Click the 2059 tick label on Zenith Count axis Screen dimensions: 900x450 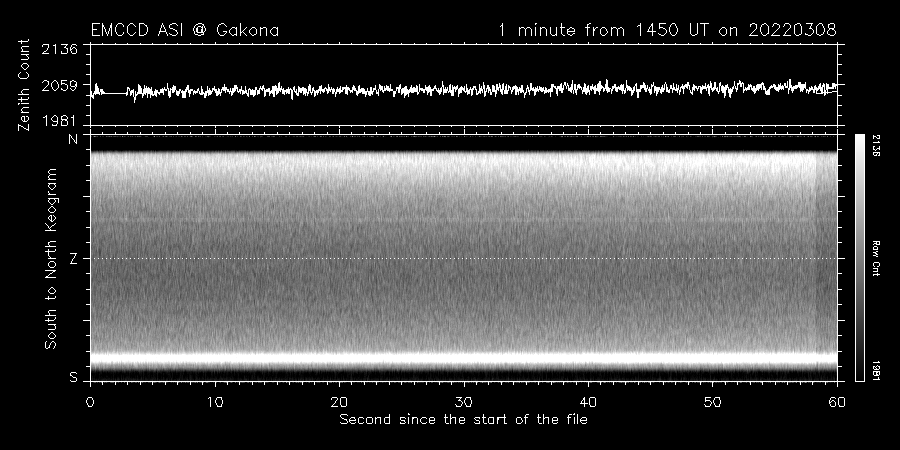[60, 86]
